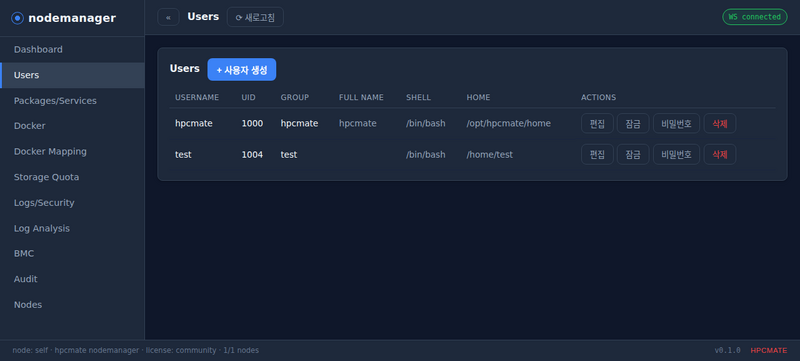Screen dimensions: 800x361
Task: Click the HPCMATE link in the footer
Action: pyautogui.click(x=768, y=351)
